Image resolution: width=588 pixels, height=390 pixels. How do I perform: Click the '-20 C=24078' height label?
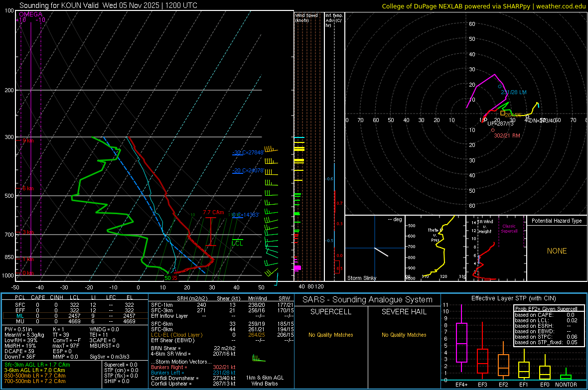coord(248,170)
